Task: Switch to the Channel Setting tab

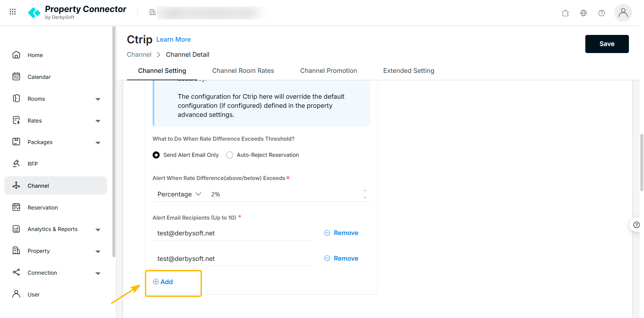Action: tap(162, 71)
